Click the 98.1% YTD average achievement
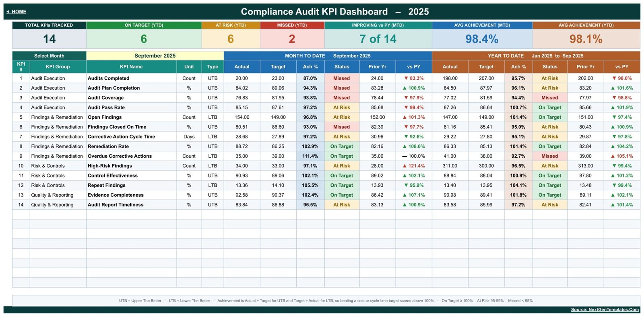 [586, 39]
